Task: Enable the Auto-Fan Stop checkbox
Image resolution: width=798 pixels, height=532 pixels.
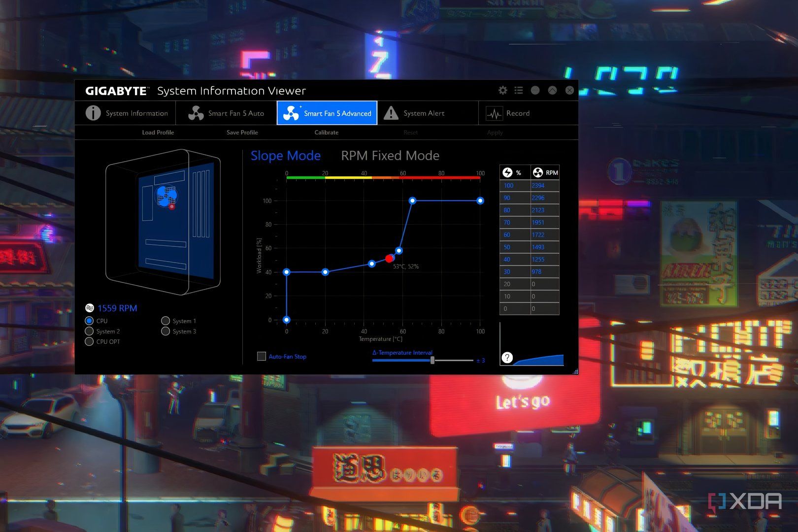Action: pos(262,356)
